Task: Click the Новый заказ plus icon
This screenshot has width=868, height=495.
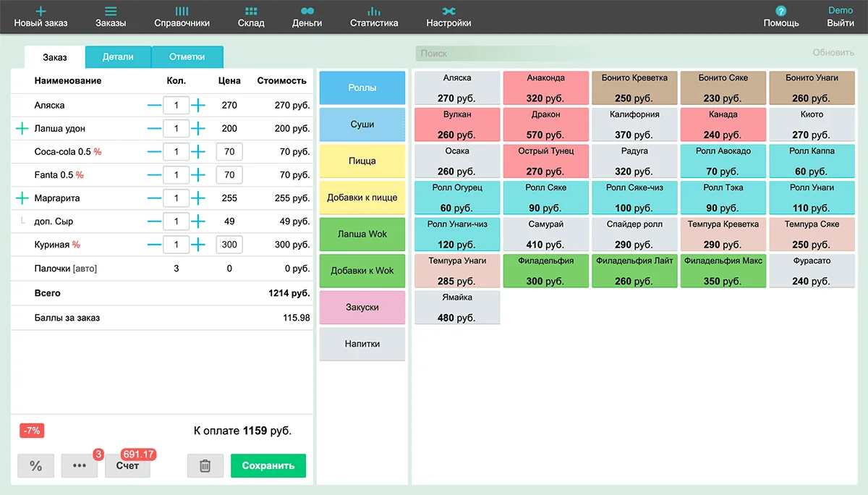Action: 41,12
